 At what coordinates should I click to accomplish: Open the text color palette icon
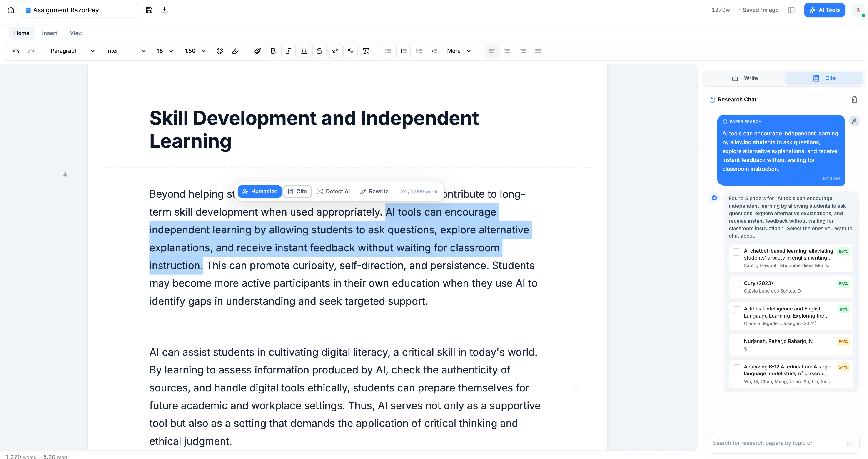tap(220, 51)
